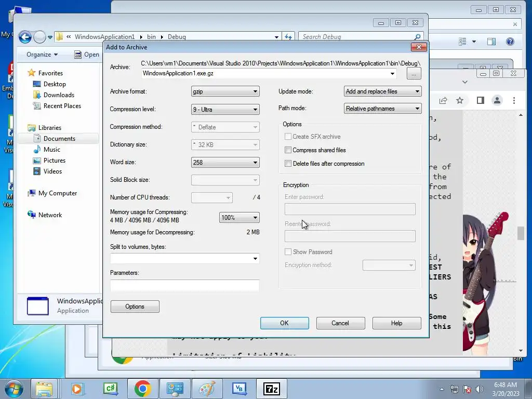
Task: Toggle Chrome's side panel icon
Action: coord(481,100)
